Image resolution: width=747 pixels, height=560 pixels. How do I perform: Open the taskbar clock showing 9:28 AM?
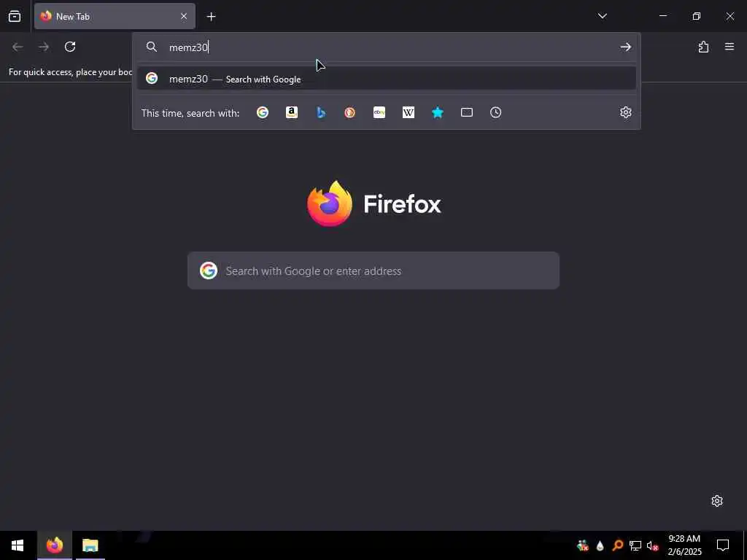click(x=684, y=545)
